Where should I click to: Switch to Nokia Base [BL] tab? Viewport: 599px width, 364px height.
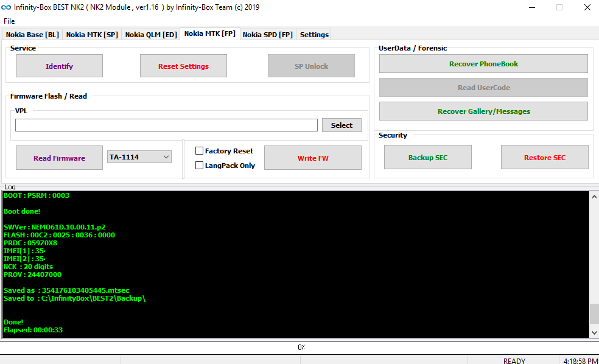click(32, 35)
